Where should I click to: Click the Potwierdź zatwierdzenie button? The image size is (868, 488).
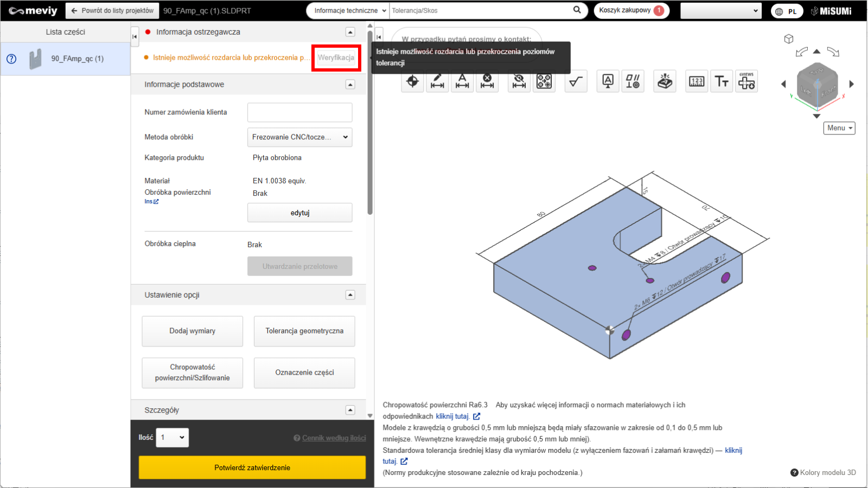[x=252, y=467]
